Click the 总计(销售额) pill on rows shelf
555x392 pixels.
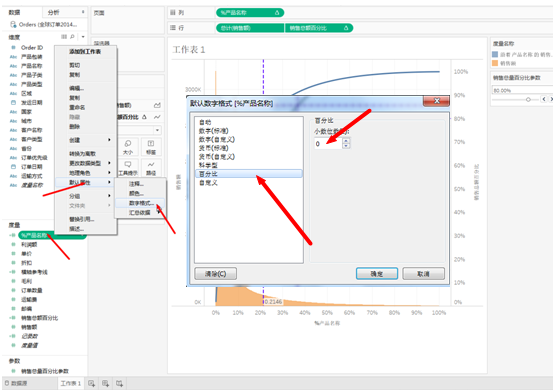[250, 28]
